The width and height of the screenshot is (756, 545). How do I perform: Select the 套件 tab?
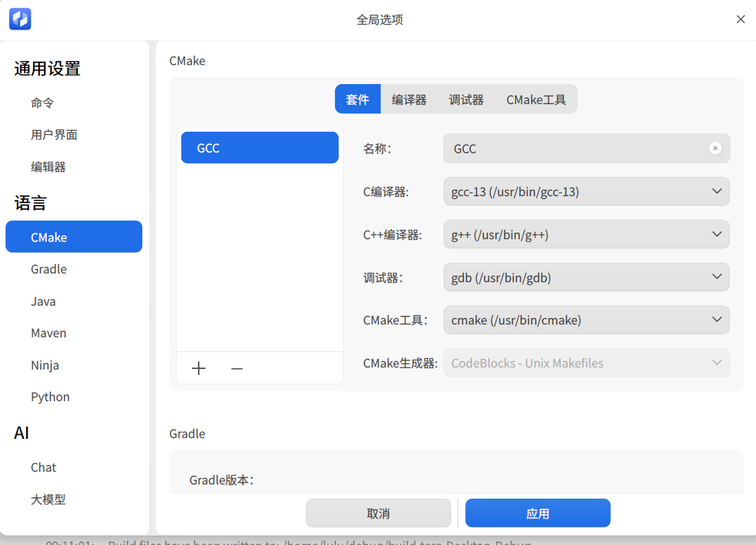coord(357,99)
